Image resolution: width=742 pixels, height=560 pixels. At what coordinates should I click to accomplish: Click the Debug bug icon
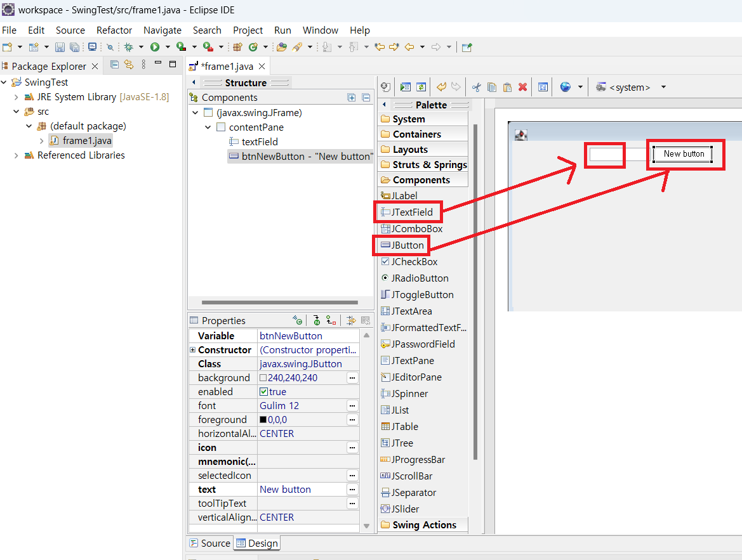128,47
